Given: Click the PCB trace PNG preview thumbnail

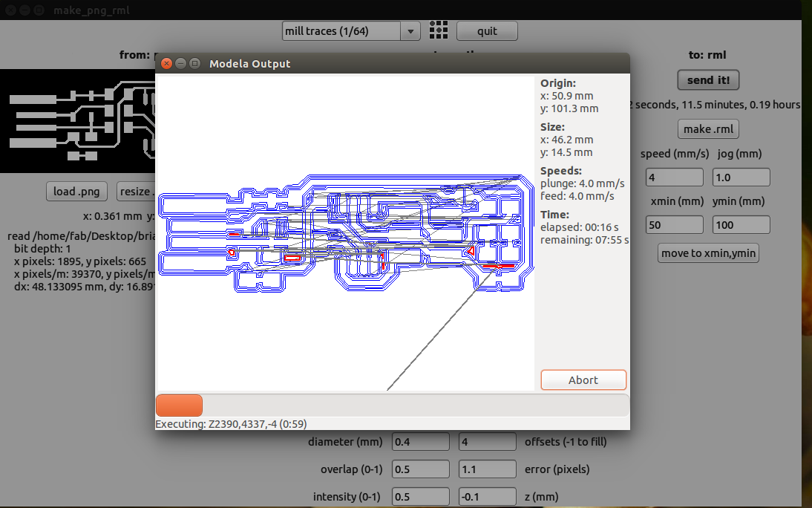Looking at the screenshot, I should 78,121.
